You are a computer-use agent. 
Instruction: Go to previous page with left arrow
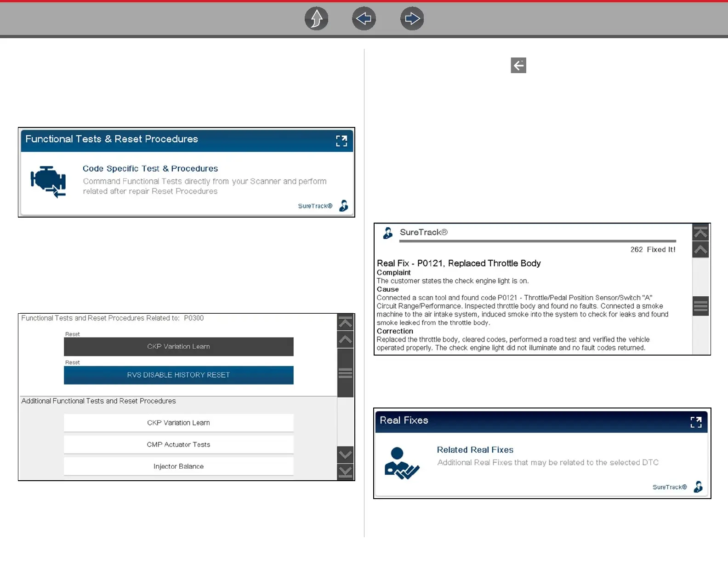click(364, 19)
